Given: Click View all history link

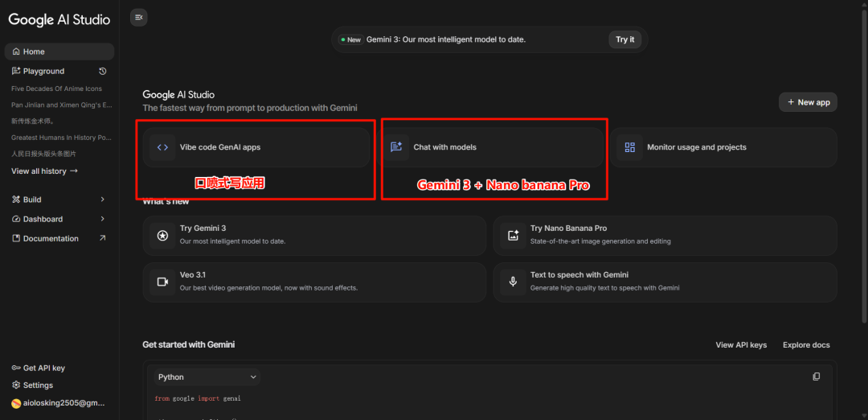Looking at the screenshot, I should coord(44,171).
